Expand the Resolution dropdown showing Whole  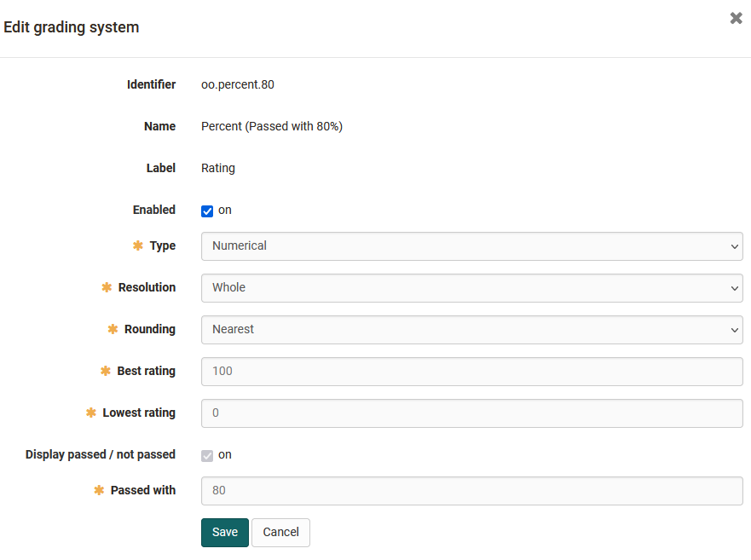pos(471,288)
